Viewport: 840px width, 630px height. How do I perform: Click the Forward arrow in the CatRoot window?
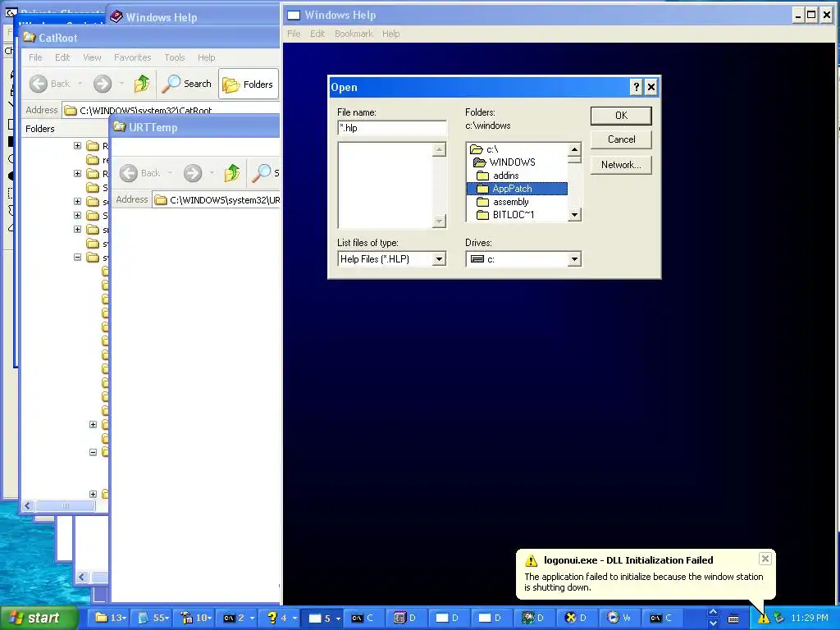click(x=103, y=84)
